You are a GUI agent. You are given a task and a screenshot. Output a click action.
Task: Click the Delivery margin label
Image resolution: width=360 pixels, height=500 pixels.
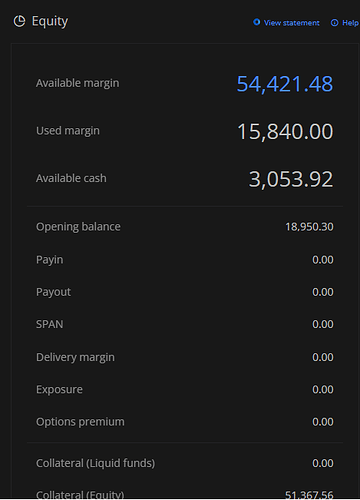[75, 357]
